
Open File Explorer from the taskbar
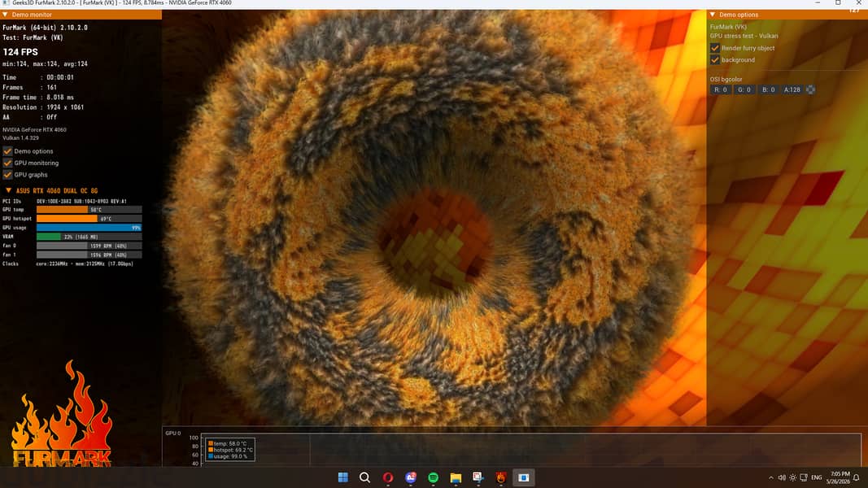pos(456,477)
